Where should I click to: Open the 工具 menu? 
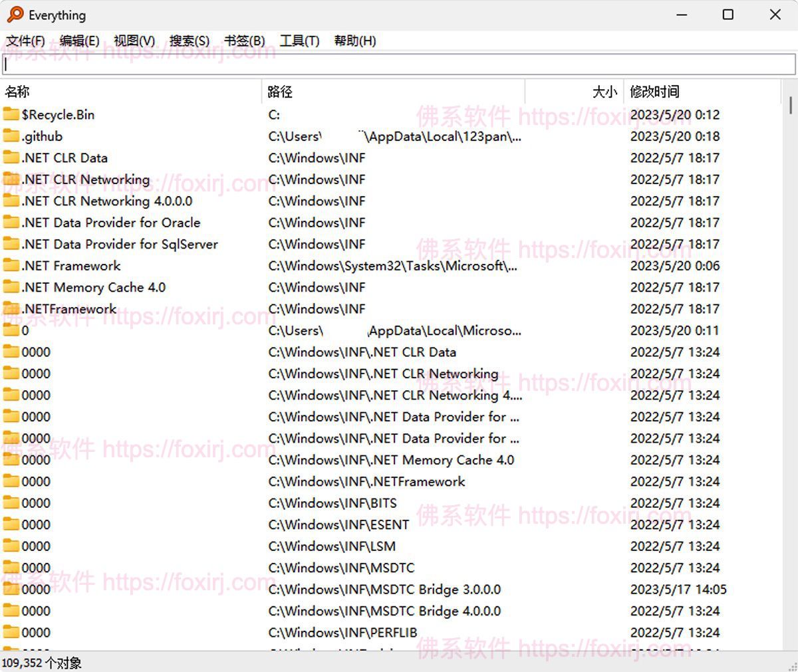(300, 41)
